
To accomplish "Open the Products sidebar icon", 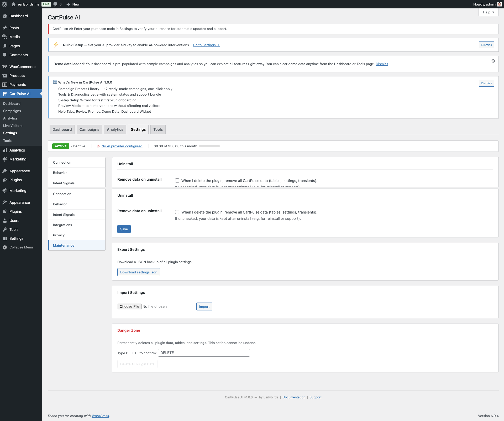I will [x=5, y=76].
